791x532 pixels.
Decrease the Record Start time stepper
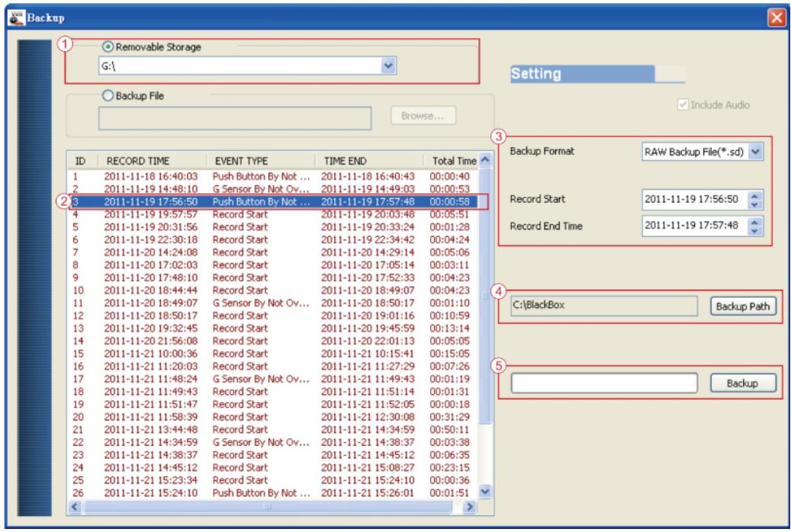coord(754,204)
